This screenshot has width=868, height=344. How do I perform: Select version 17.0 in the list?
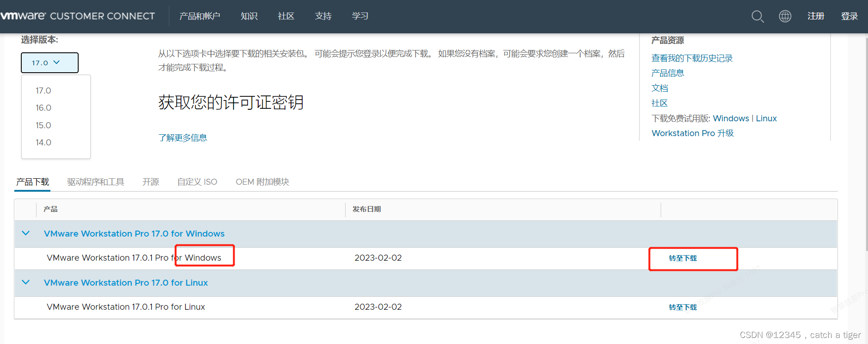click(43, 91)
